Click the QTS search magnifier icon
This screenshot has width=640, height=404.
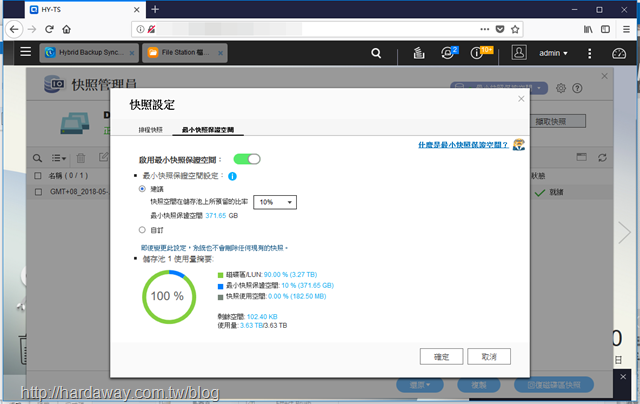tap(376, 53)
